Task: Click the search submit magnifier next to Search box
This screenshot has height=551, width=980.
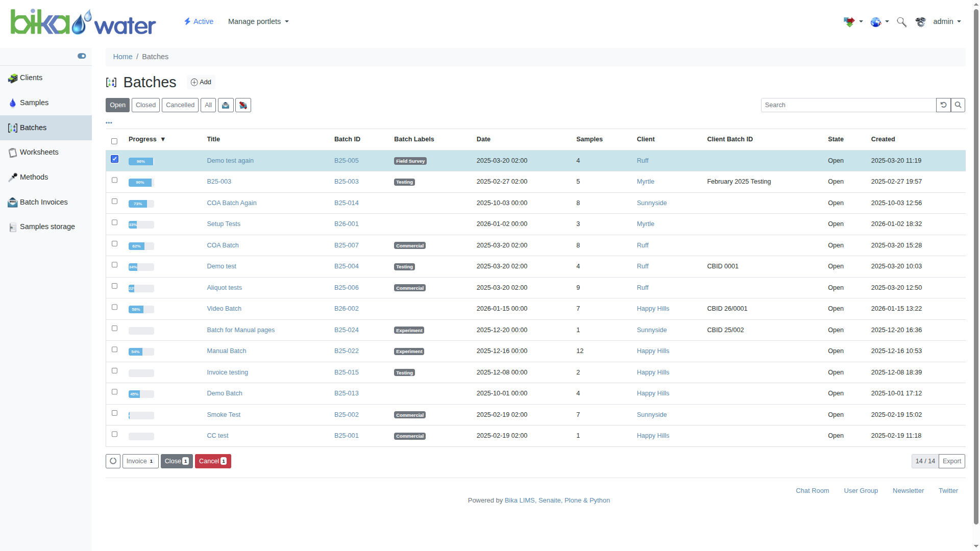Action: pyautogui.click(x=958, y=105)
